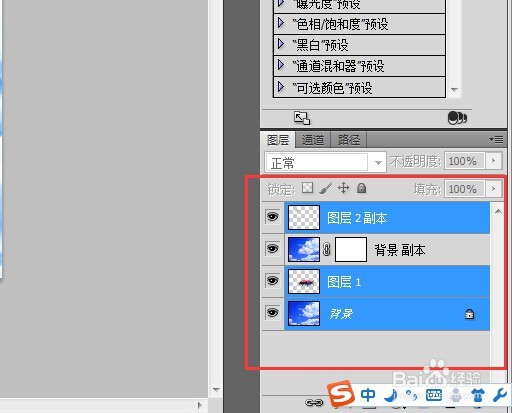Open the wrench settings icon in IME bar
Image resolution: width=512 pixels, height=413 pixels.
pos(500,395)
